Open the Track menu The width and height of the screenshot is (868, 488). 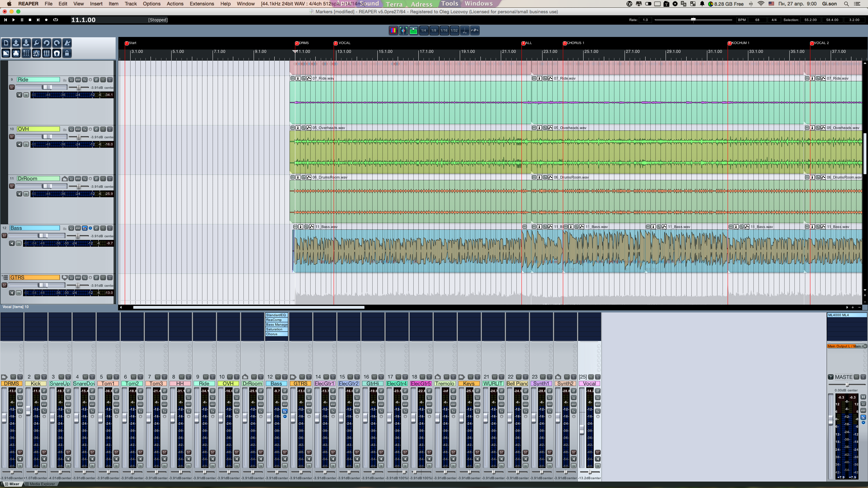(131, 4)
